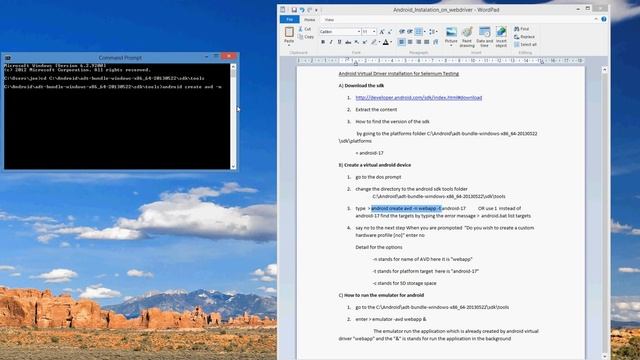Click Find in the Editing group
This screenshot has width=640, height=360.
point(522,29)
